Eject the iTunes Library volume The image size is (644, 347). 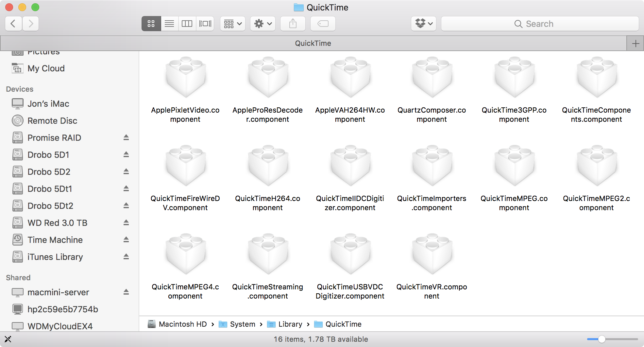point(126,257)
